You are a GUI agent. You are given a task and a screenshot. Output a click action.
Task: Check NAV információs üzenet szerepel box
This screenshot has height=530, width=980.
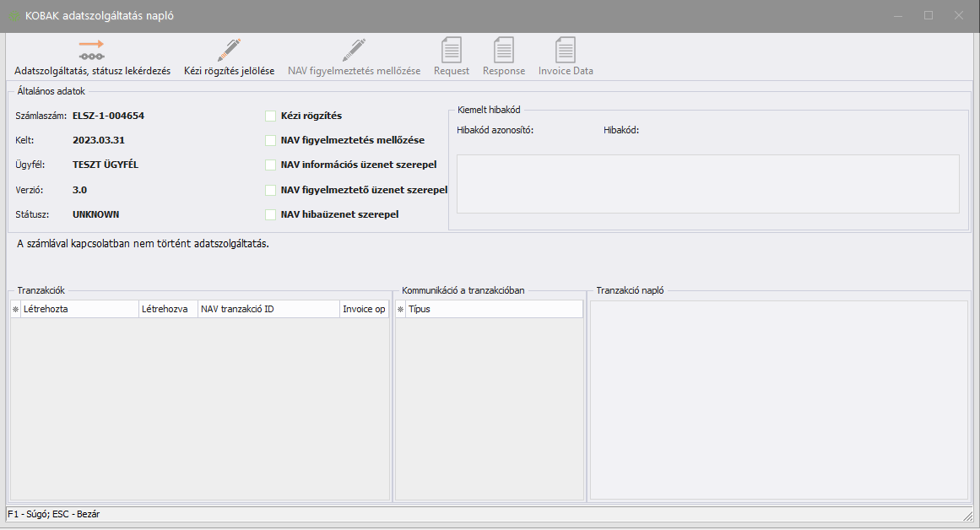[x=271, y=165]
